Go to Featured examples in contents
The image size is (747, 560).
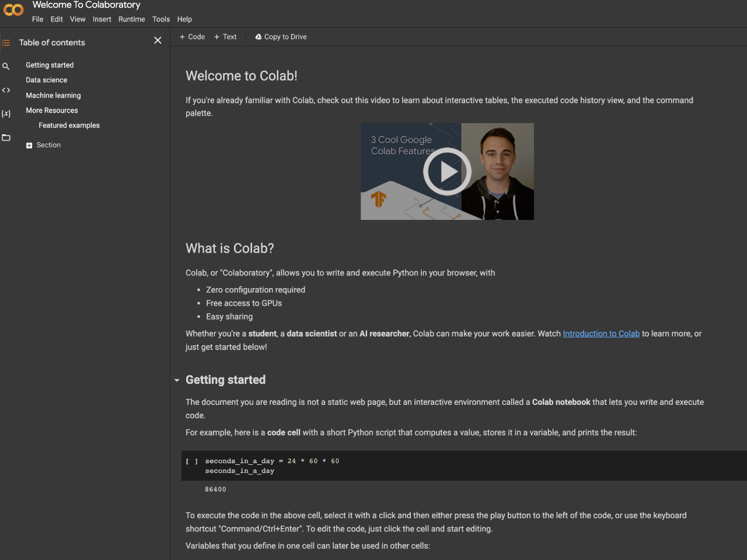69,125
